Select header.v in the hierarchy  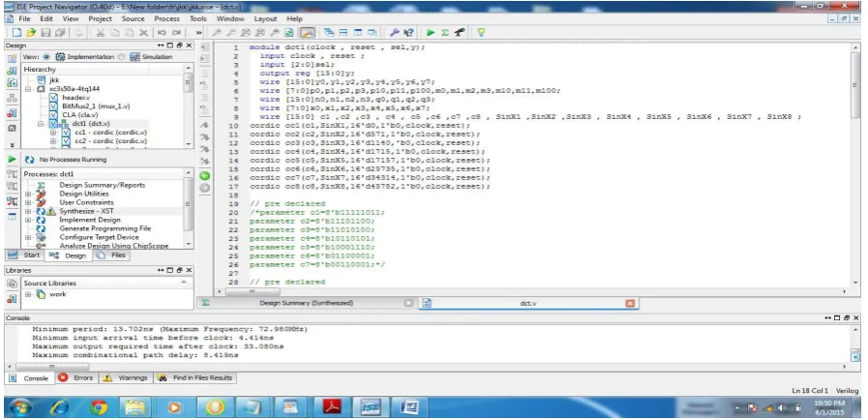(75, 98)
